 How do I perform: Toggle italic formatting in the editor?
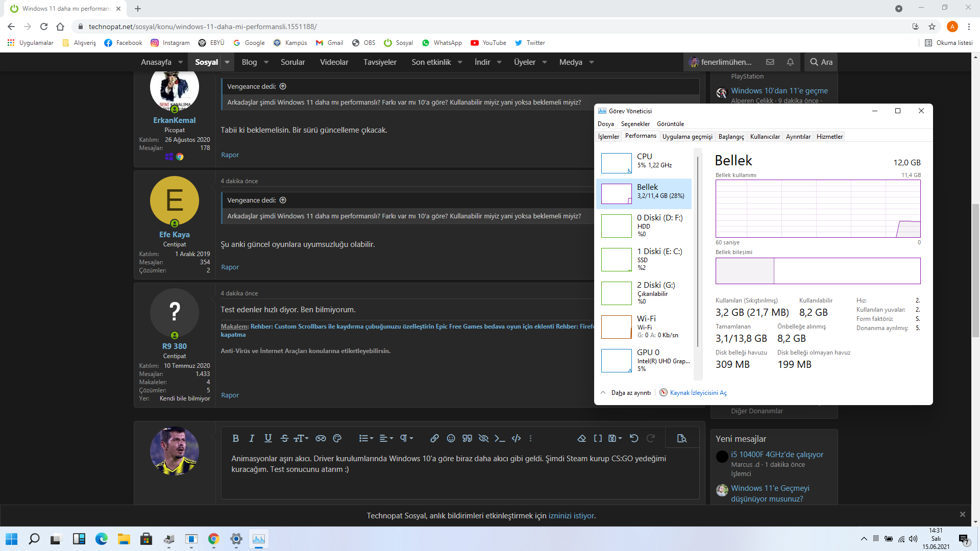[252, 438]
